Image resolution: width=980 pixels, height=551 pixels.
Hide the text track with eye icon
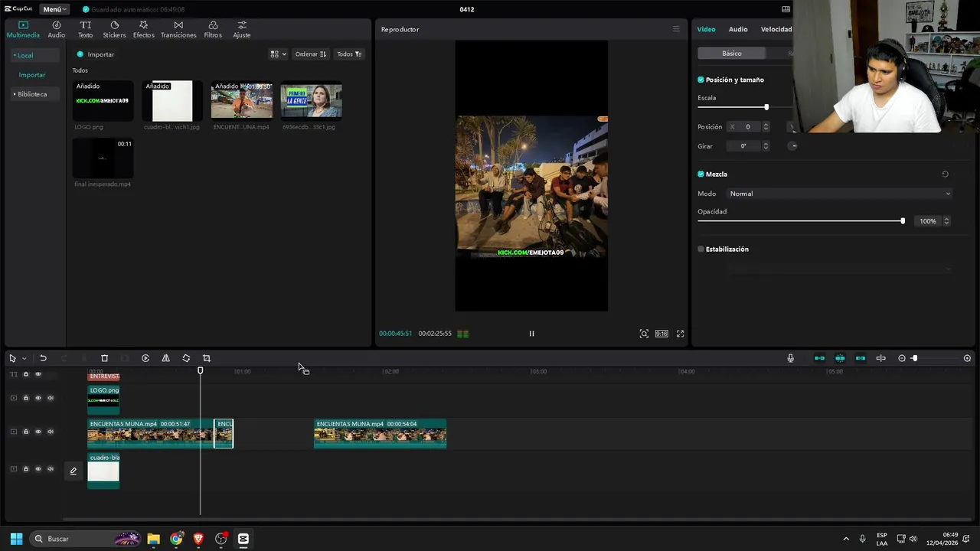click(x=38, y=374)
